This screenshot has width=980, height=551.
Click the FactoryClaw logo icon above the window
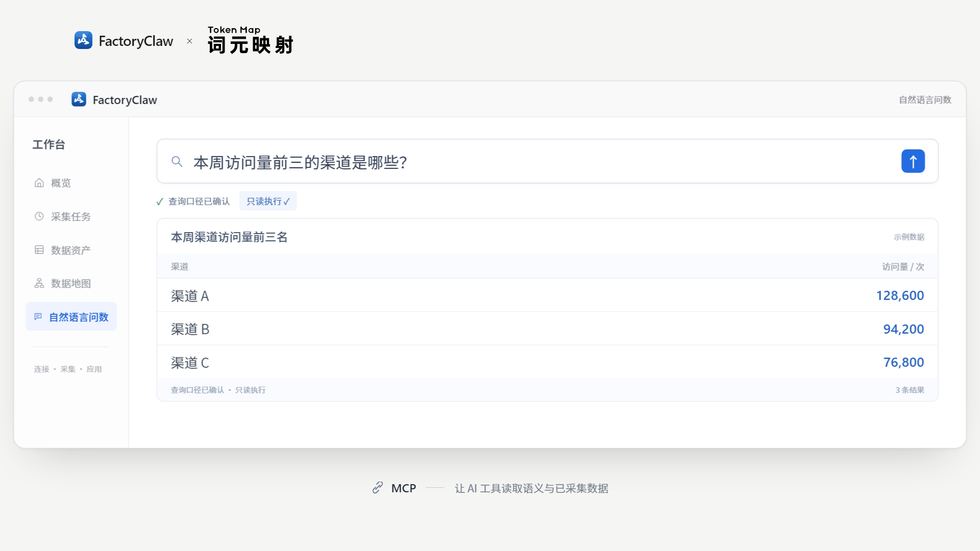pyautogui.click(x=83, y=40)
